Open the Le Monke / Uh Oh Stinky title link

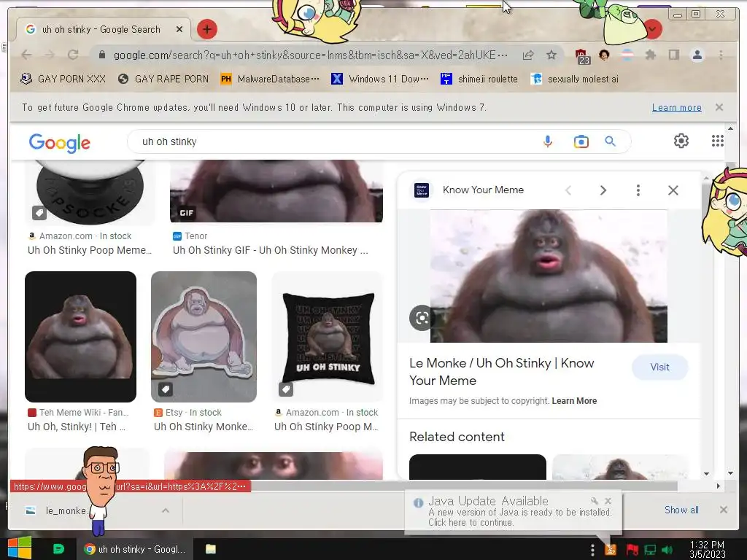[502, 372]
